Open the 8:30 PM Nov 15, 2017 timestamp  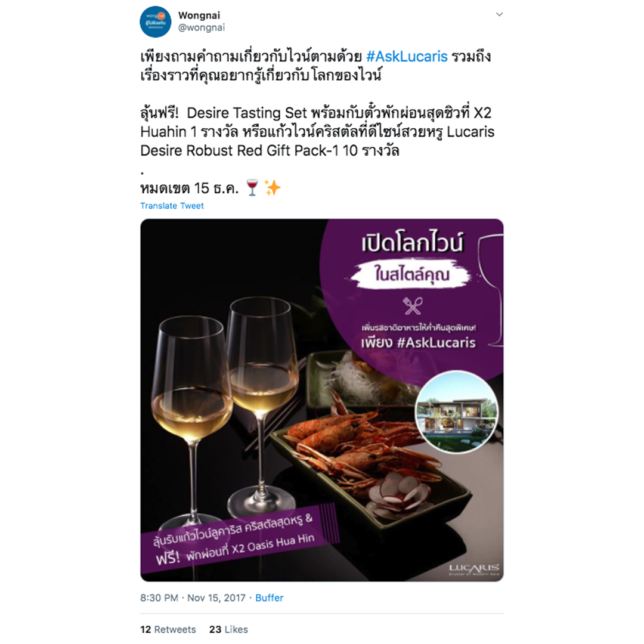tap(193, 597)
